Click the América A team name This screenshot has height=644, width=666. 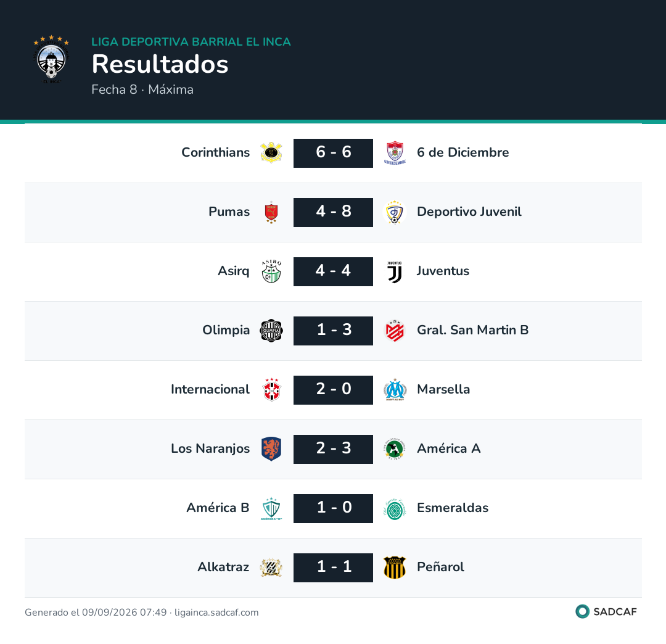pos(449,448)
